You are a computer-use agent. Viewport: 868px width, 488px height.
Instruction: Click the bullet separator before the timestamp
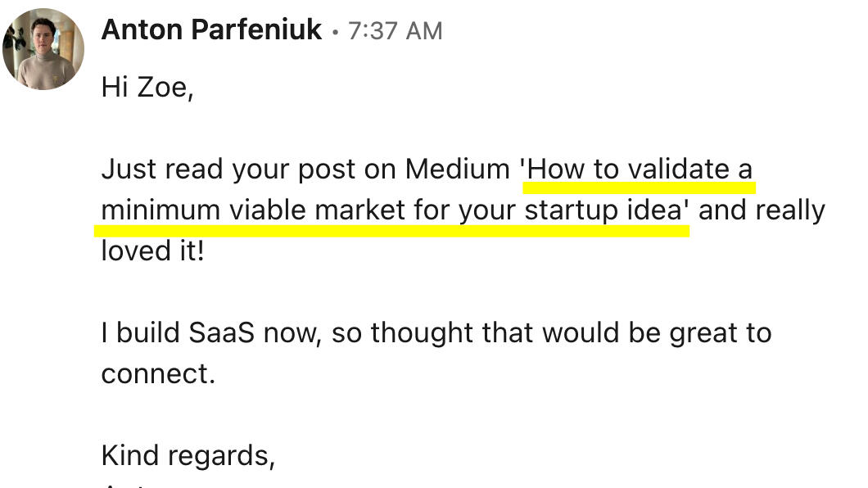pyautogui.click(x=335, y=34)
